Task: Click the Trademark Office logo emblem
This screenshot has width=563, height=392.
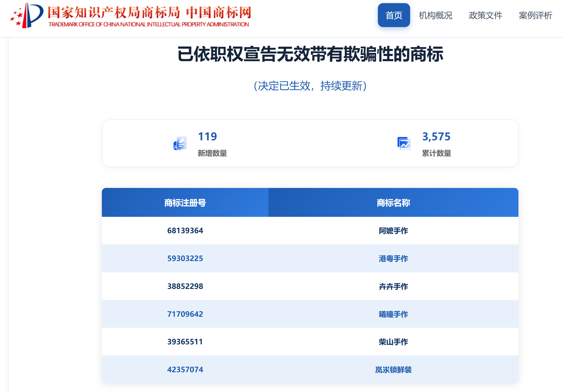Action: (27, 15)
